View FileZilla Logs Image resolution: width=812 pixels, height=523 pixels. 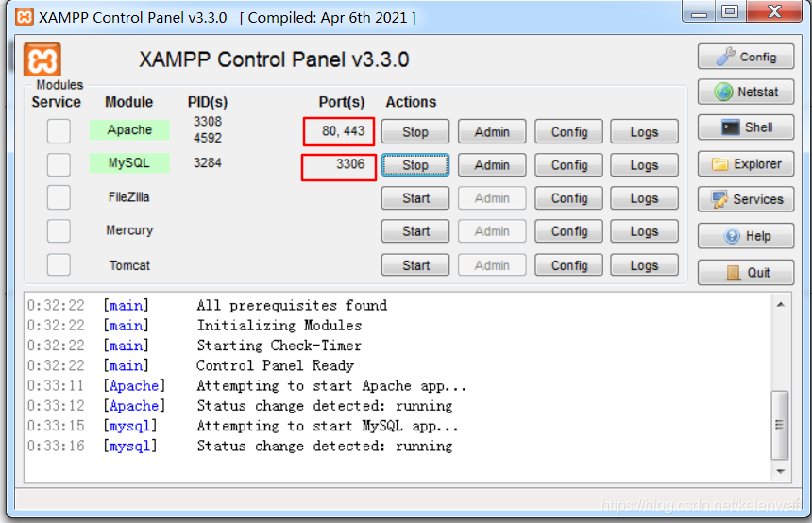[x=644, y=198]
